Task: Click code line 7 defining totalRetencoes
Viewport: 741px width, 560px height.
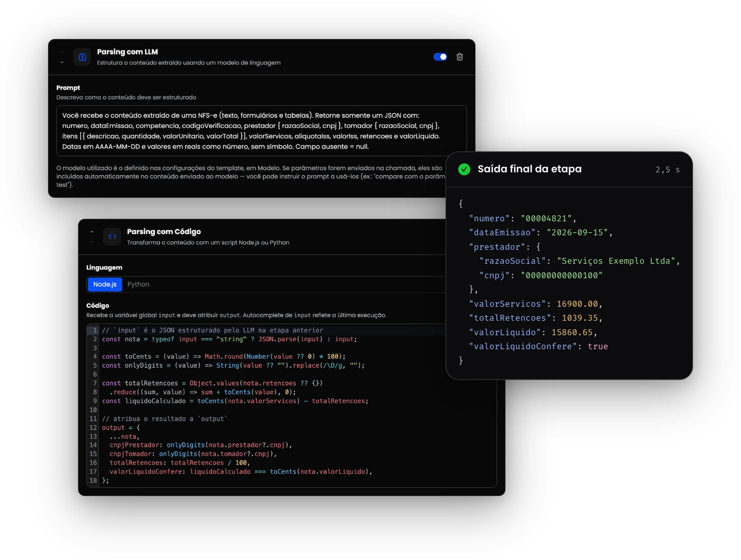Action: (x=212, y=383)
